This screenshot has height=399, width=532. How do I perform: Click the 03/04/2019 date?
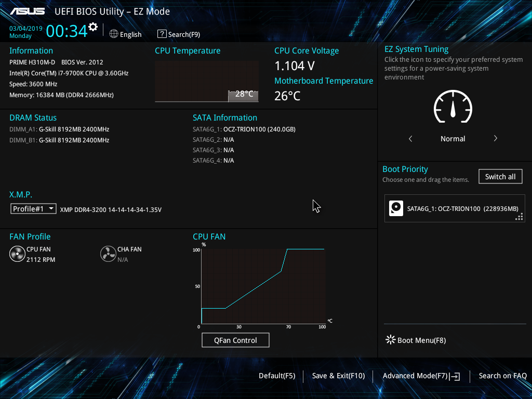pyautogui.click(x=26, y=29)
